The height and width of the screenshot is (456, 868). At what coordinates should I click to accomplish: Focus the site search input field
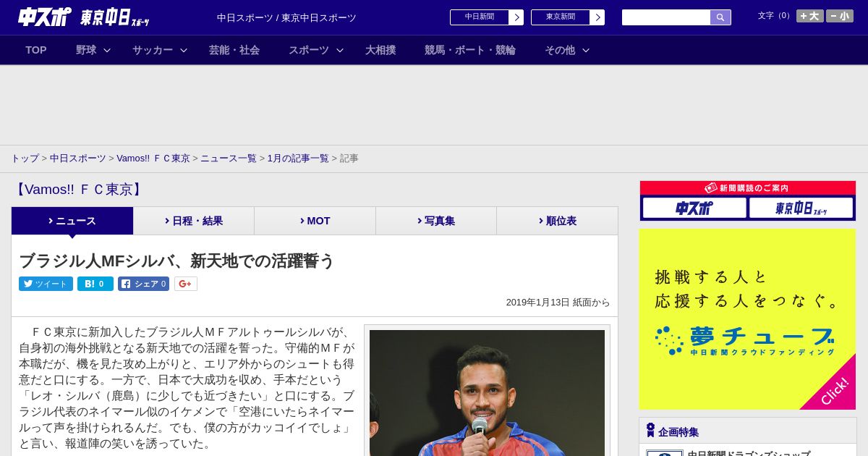tap(666, 17)
